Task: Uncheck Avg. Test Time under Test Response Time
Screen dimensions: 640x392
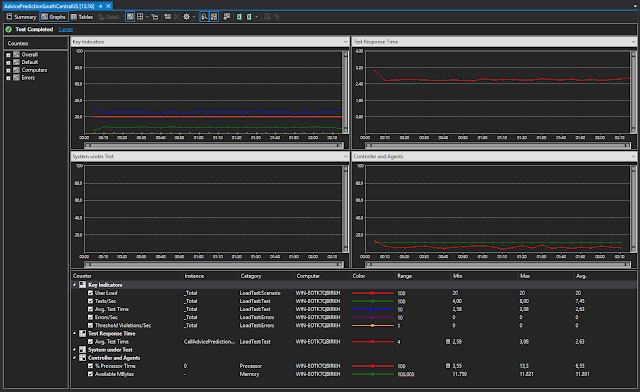Action: pyautogui.click(x=91, y=342)
